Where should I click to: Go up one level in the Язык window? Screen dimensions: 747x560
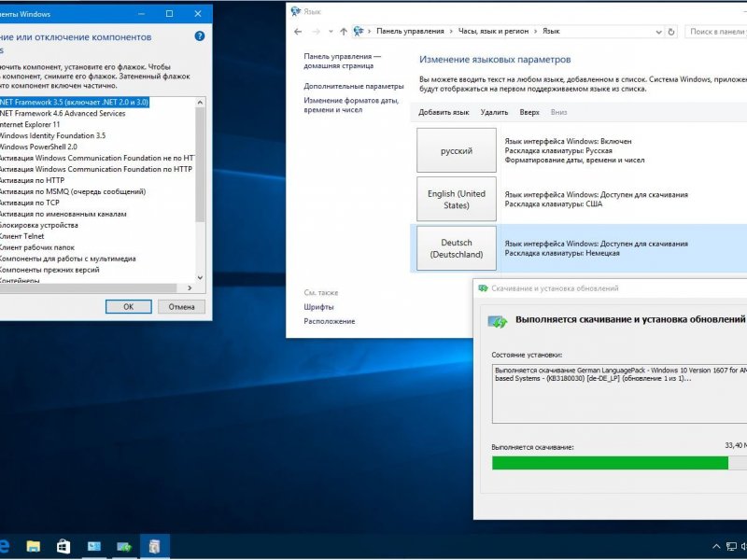coord(344,32)
